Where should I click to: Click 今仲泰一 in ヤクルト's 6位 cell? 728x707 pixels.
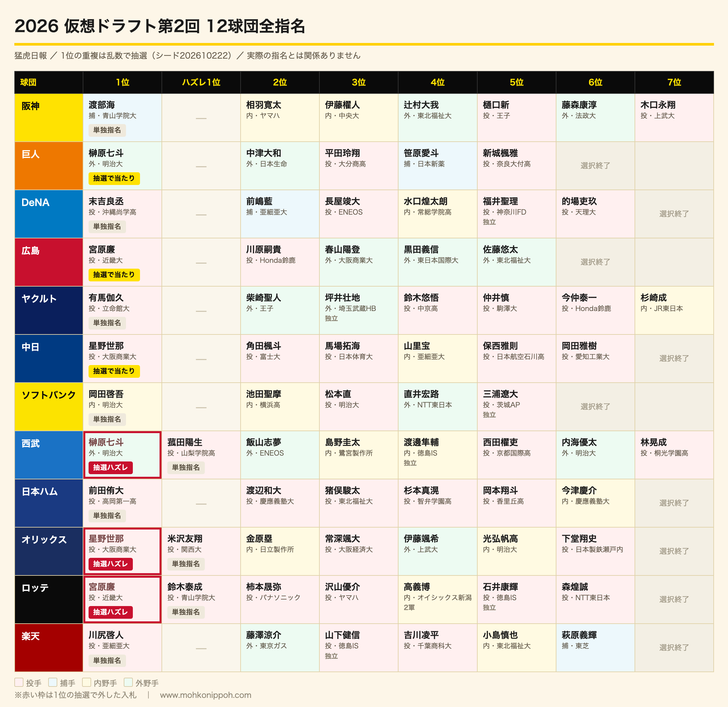point(579,298)
